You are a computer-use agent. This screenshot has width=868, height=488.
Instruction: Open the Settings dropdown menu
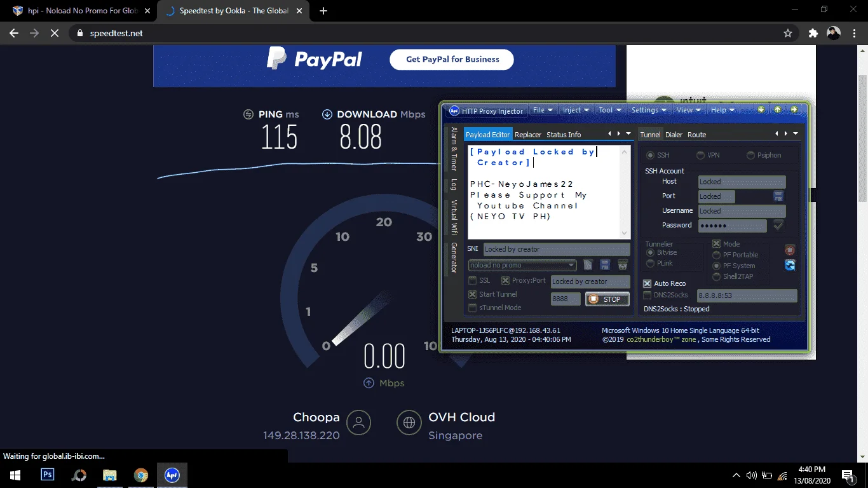[x=649, y=110]
